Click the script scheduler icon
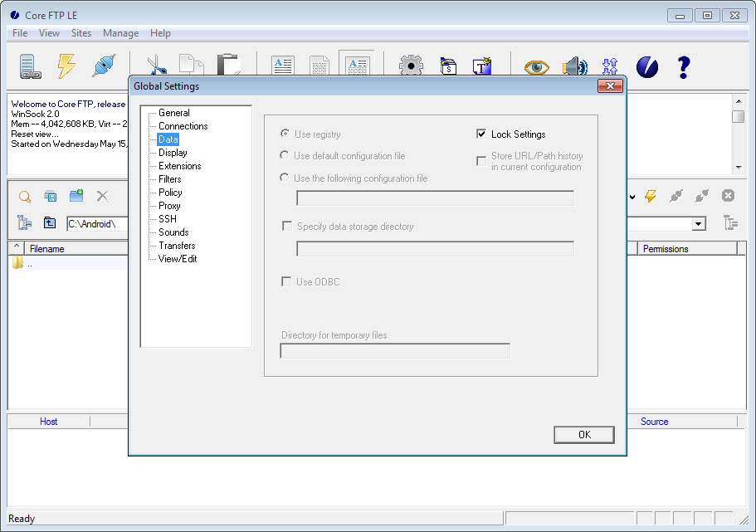This screenshot has height=532, width=756. (448, 66)
